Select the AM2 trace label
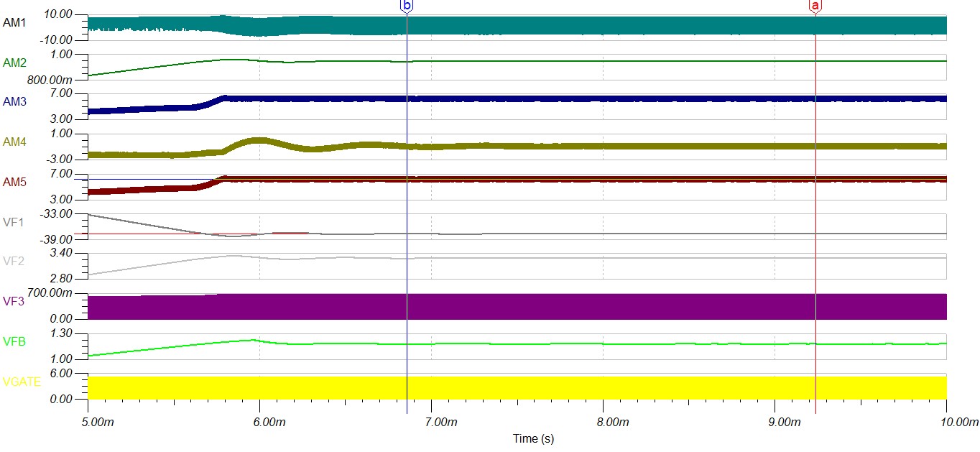Screen dimensions: 980x452 [x=15, y=63]
